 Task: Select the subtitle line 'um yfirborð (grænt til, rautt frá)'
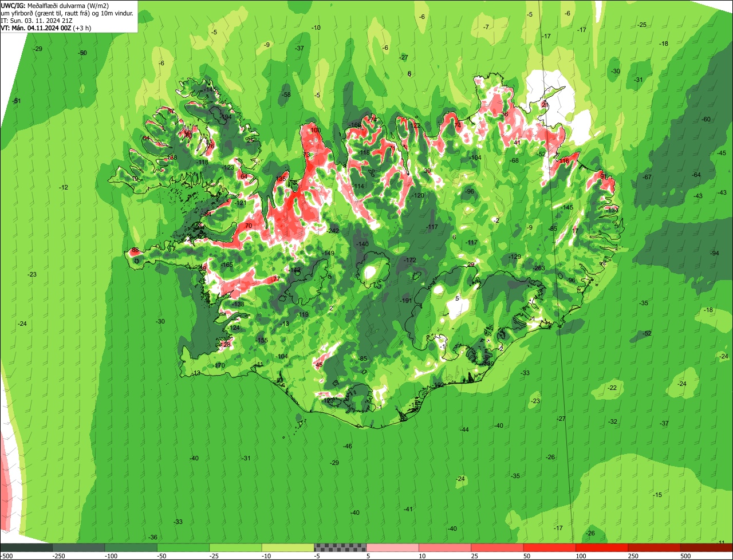coord(45,13)
